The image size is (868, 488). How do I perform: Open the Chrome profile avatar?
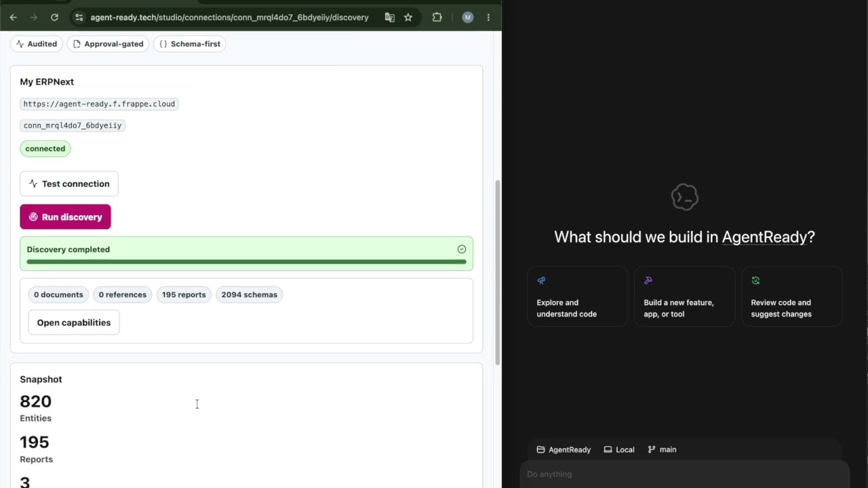coord(468,18)
